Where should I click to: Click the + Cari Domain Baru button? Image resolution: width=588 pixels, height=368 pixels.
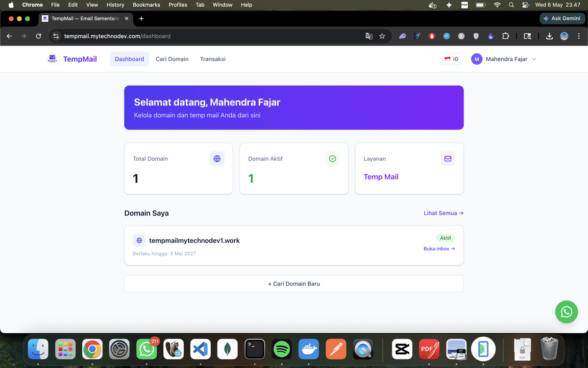[294, 284]
